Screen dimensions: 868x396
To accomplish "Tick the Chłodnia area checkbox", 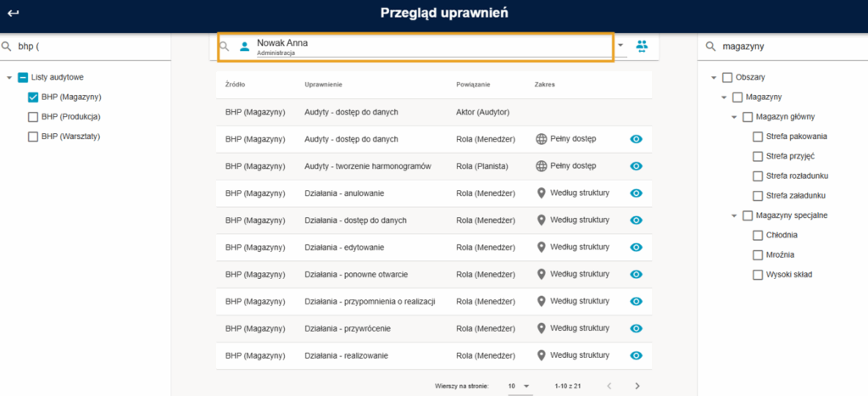I will 758,236.
